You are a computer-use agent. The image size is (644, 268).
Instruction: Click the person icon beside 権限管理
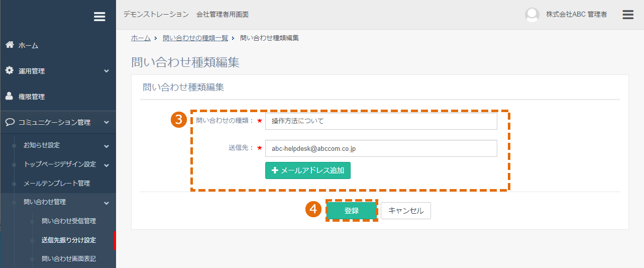pos(10,96)
